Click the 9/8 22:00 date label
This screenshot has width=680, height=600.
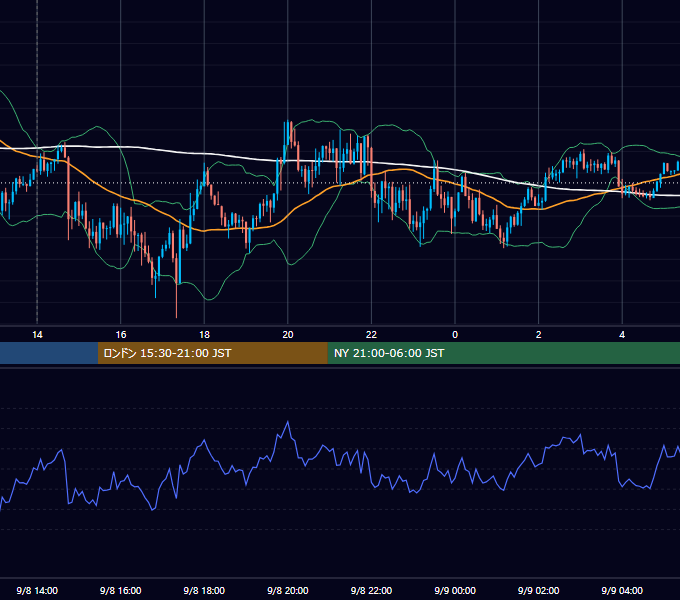pyautogui.click(x=371, y=590)
